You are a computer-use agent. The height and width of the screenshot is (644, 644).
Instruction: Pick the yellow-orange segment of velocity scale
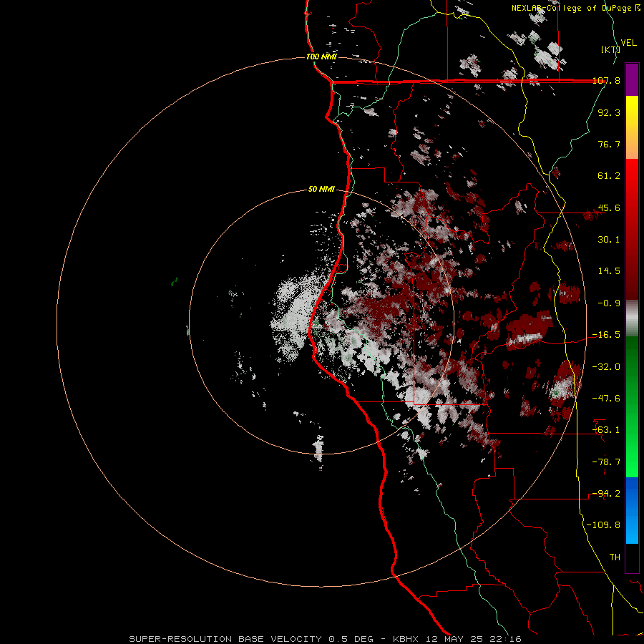[632, 127]
